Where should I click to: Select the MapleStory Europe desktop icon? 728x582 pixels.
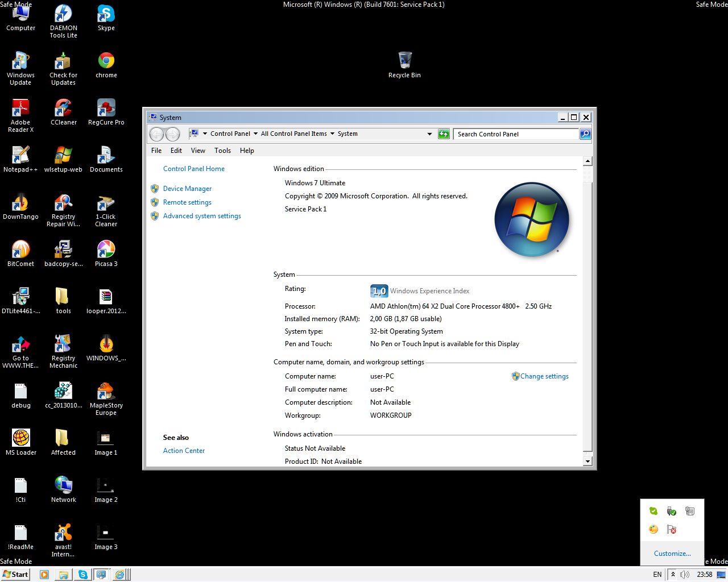coord(106,398)
